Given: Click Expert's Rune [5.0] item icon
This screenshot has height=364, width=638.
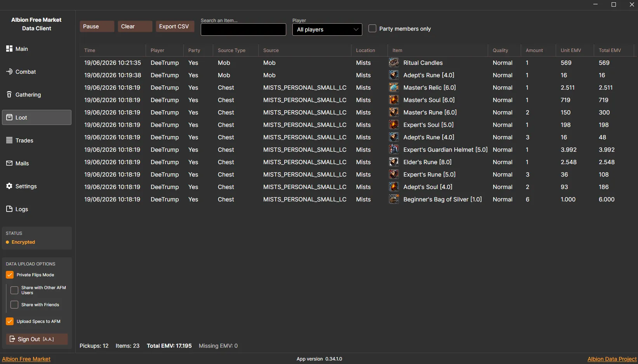Looking at the screenshot, I should pos(394,174).
